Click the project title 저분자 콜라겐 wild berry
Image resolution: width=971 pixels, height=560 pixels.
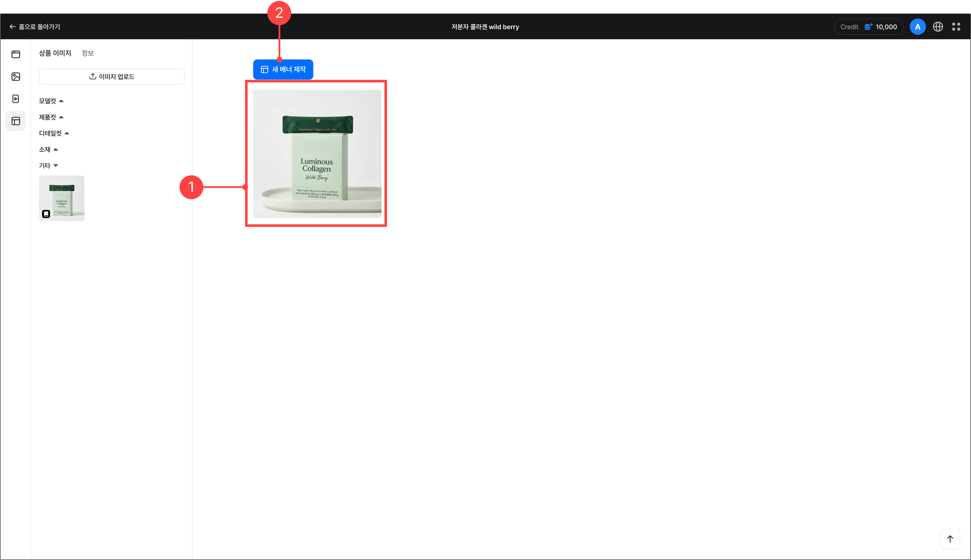[x=485, y=27]
